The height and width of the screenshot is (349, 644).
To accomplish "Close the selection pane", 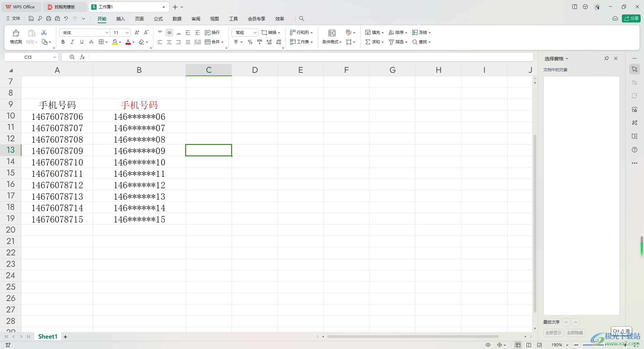I will coord(616,58).
